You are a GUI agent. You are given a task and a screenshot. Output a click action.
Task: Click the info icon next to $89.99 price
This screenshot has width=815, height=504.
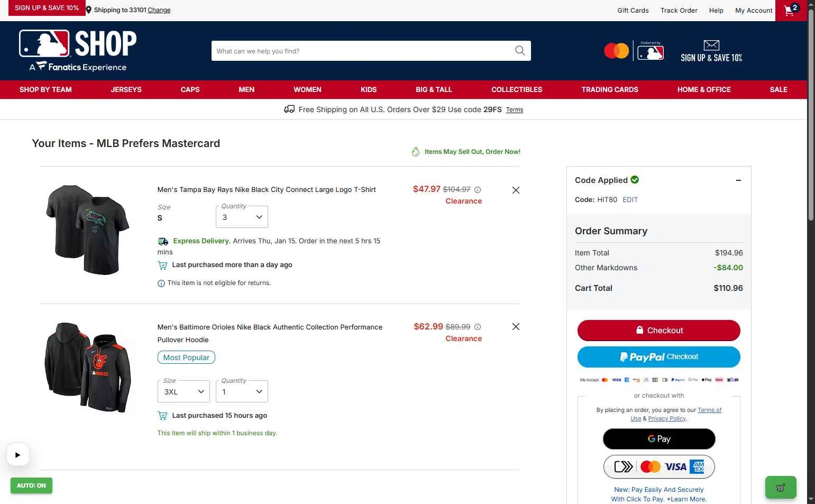tap(478, 327)
